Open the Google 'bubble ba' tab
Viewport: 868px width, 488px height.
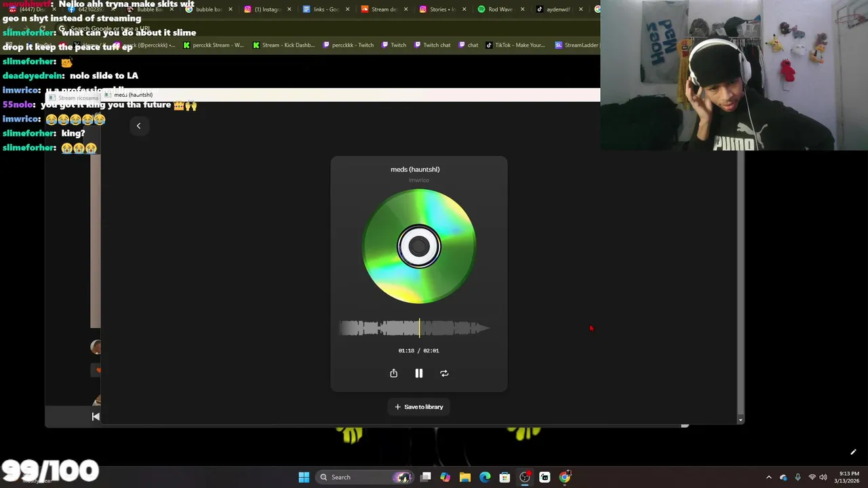click(209, 9)
